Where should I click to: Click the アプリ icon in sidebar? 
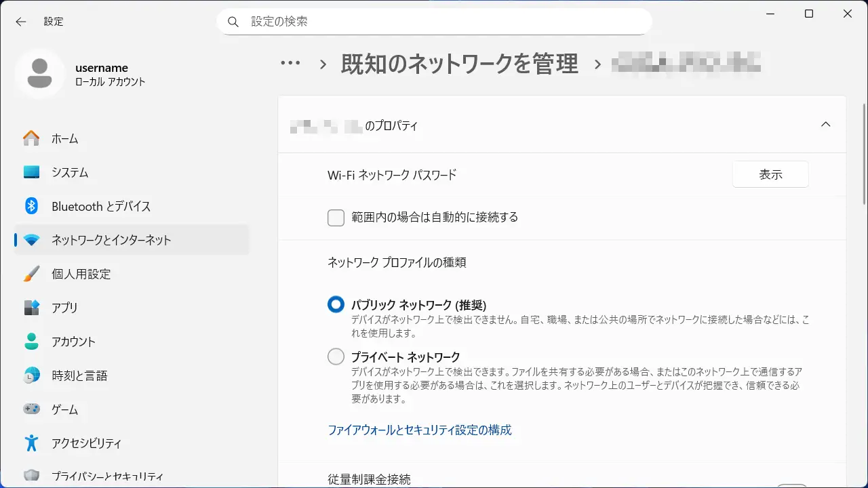coord(31,308)
